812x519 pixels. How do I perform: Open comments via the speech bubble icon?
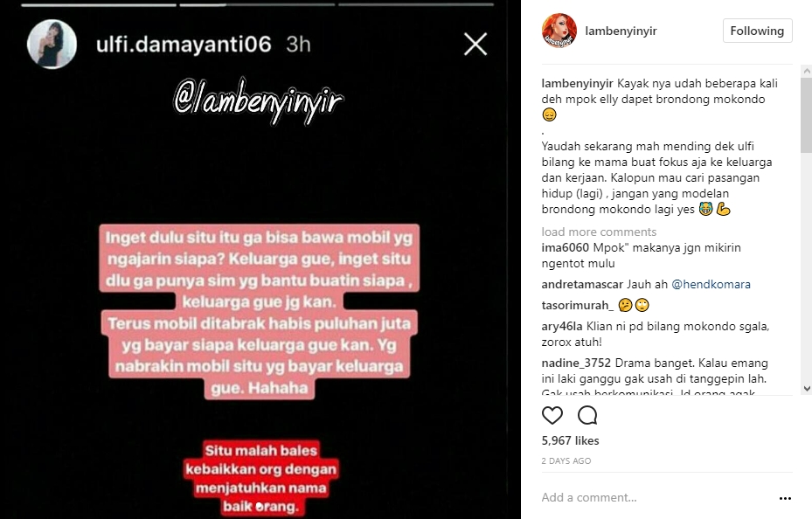(587, 415)
